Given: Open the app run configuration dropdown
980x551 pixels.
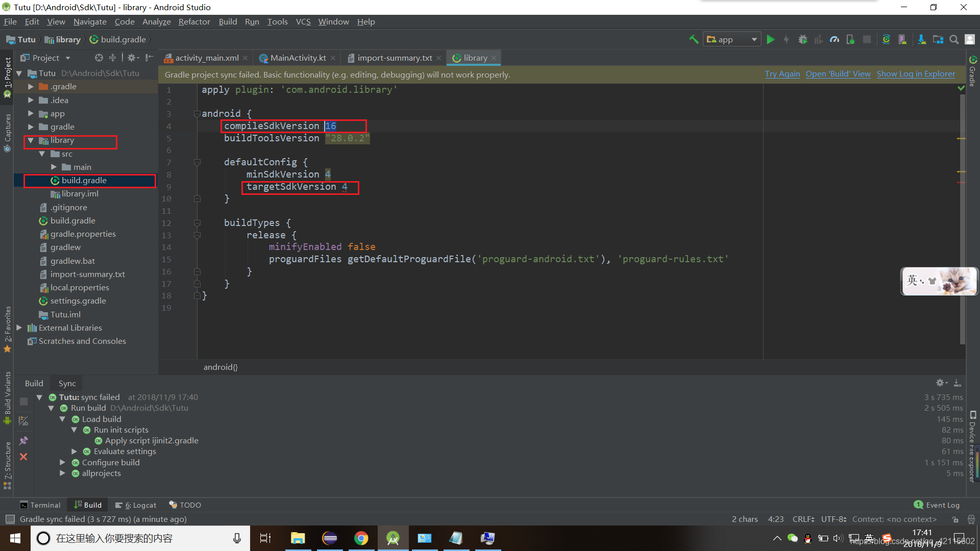Looking at the screenshot, I should [732, 39].
